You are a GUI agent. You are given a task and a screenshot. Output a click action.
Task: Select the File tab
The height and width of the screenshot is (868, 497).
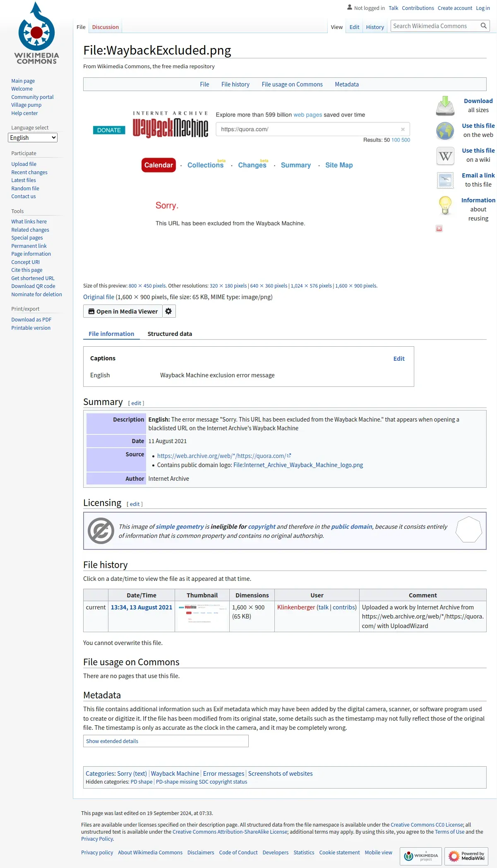point(81,27)
